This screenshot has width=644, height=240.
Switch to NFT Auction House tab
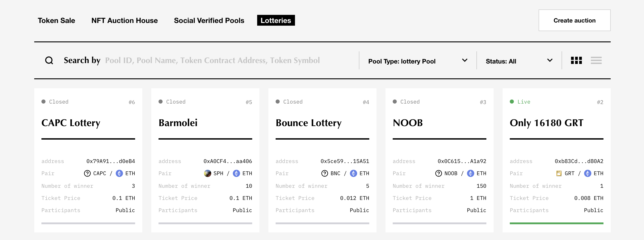point(125,20)
